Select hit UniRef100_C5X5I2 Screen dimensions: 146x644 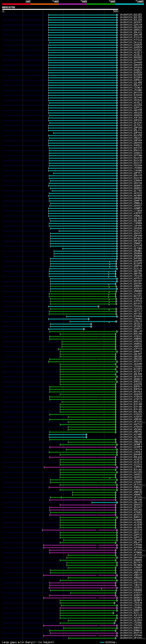pyautogui.click(x=131, y=588)
